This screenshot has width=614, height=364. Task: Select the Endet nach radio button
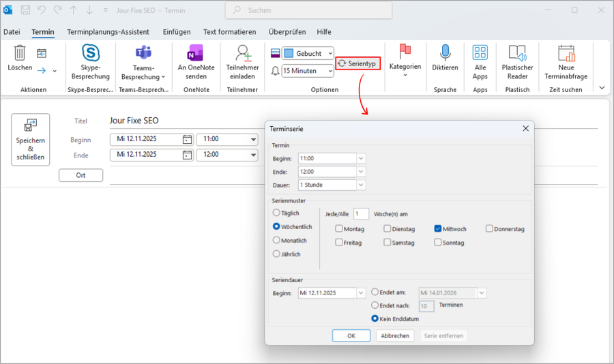[x=375, y=305]
